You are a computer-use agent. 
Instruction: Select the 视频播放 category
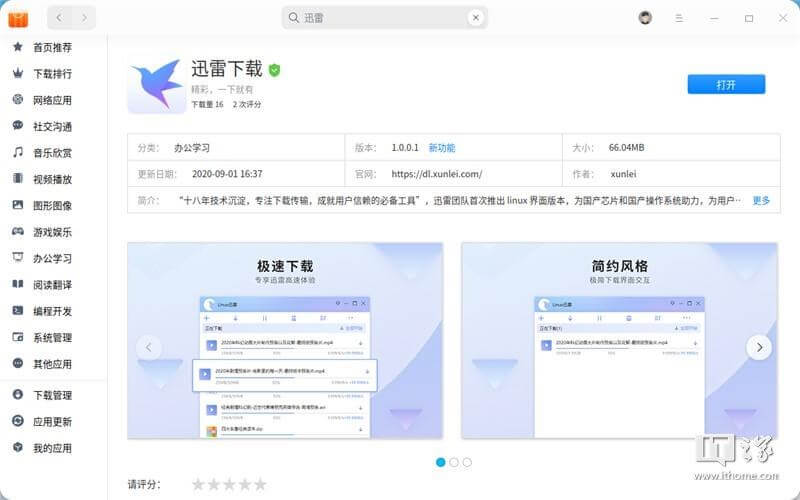tap(52, 180)
